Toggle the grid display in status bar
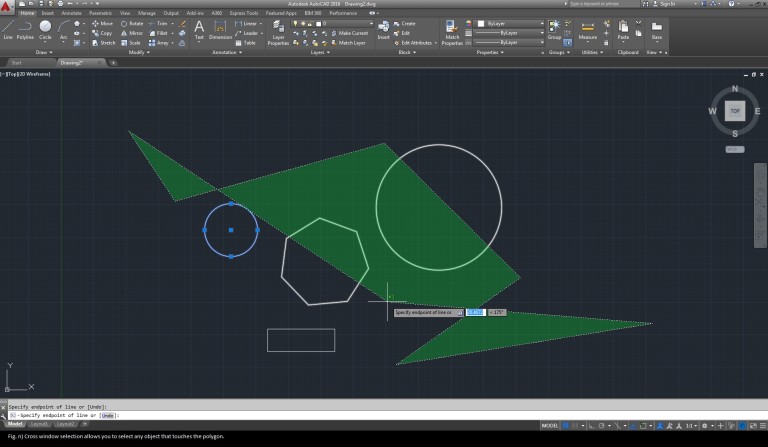 tap(566, 425)
